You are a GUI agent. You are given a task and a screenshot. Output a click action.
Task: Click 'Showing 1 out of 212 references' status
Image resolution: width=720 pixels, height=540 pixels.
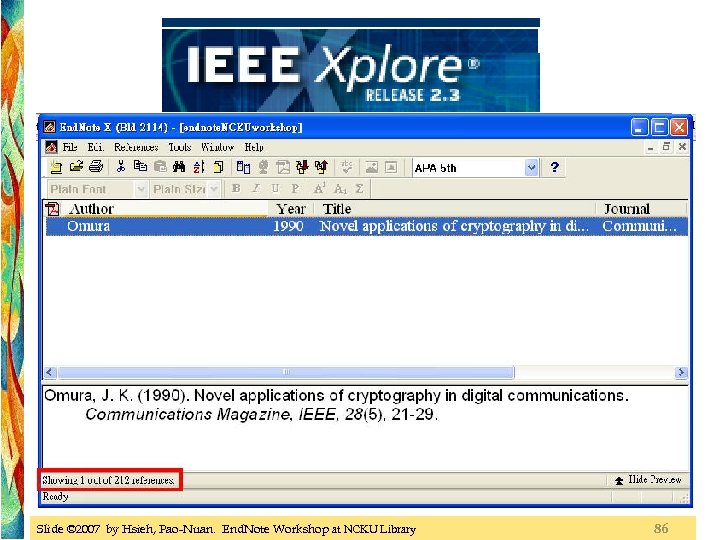108,480
